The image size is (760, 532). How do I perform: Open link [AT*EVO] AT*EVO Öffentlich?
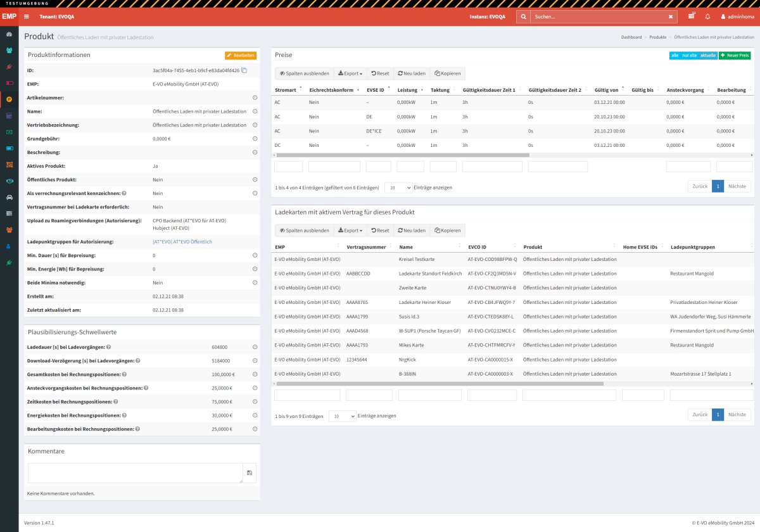182,242
